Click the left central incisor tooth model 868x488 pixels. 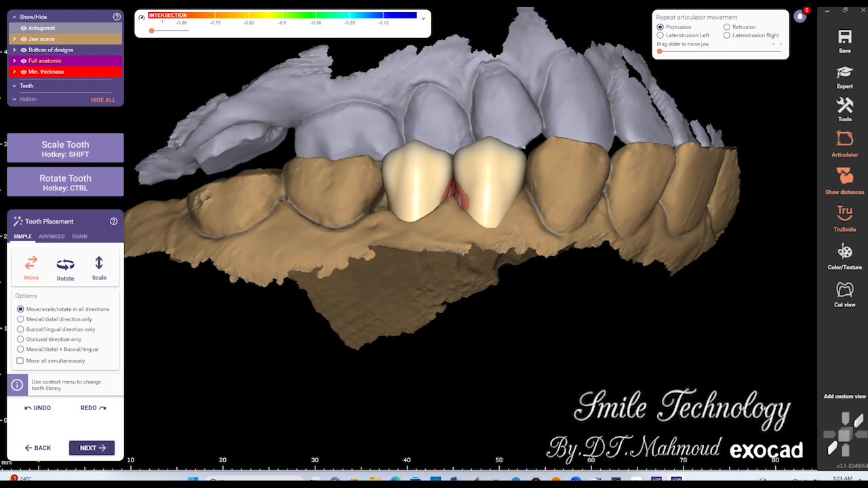click(416, 182)
